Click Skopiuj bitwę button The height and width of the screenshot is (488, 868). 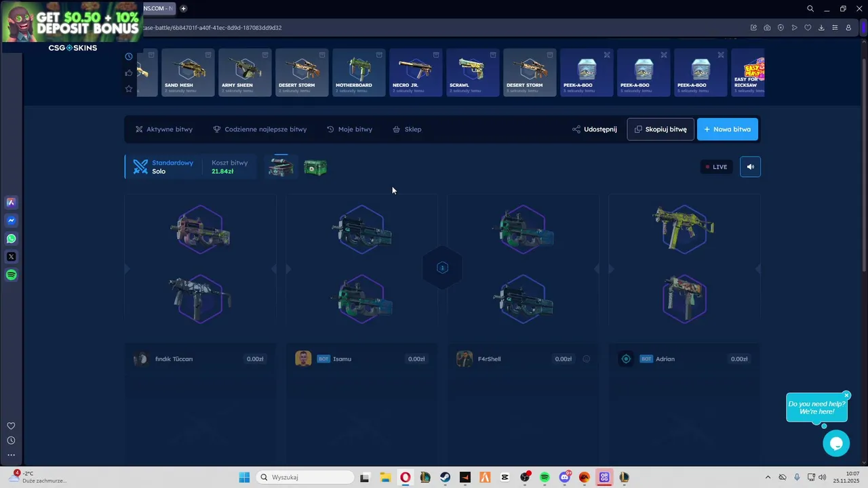tap(660, 129)
